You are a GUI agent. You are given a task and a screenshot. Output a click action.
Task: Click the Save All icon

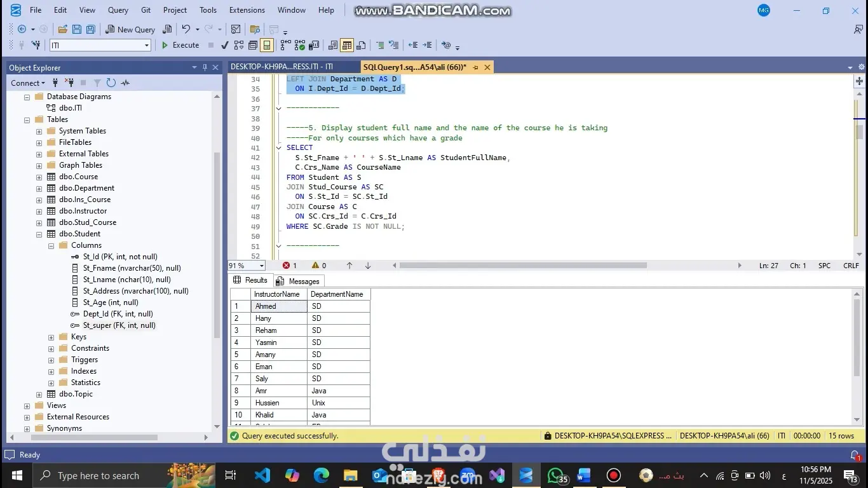coord(90,29)
